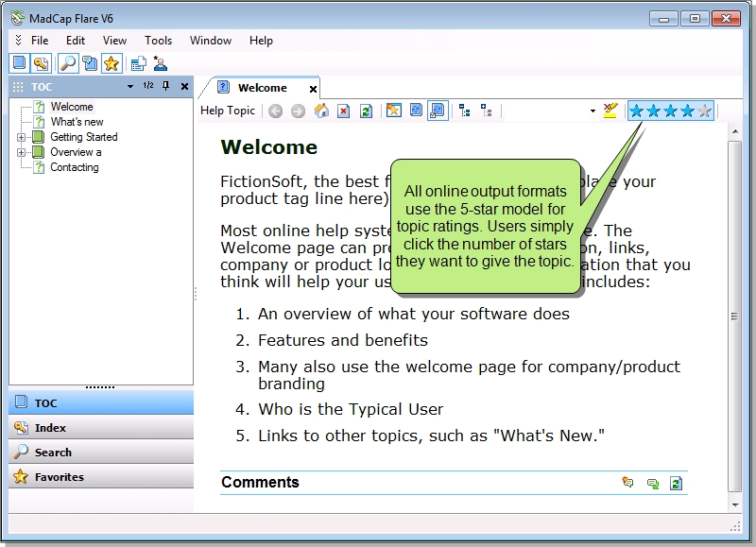Open the Index accordion button
This screenshot has width=756, height=547.
(x=101, y=428)
